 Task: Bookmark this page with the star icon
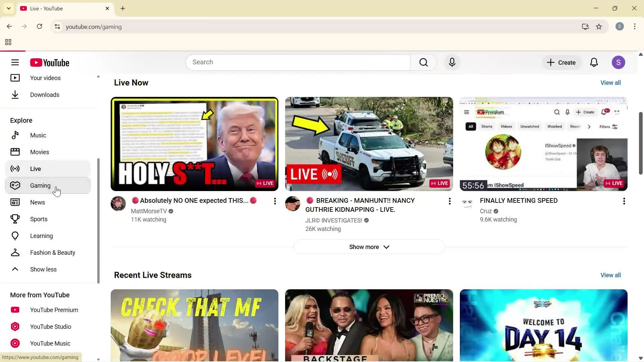tap(599, 27)
